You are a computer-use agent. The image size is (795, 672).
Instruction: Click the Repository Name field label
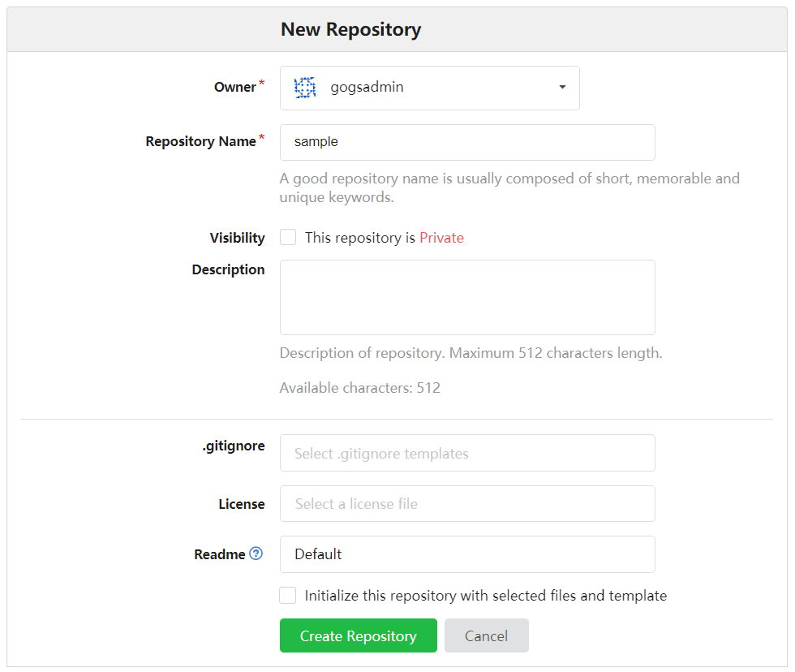click(x=200, y=141)
